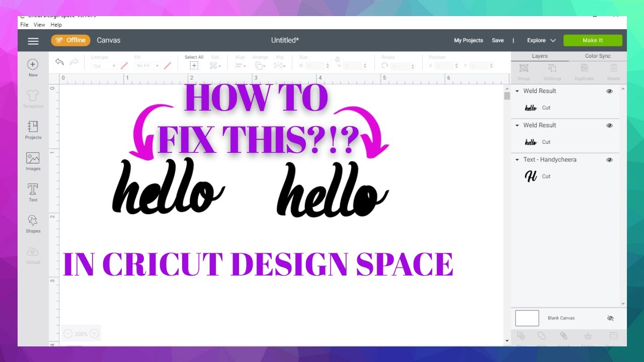Click the Position Y field
Image resolution: width=644 pixels, height=362 pixels.
[x=482, y=66]
